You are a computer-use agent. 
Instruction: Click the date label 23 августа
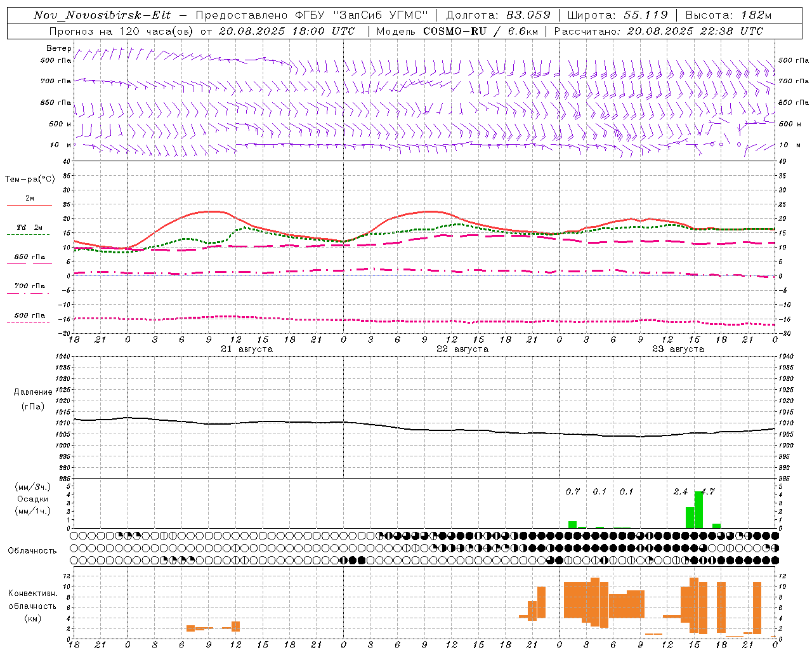click(x=678, y=349)
